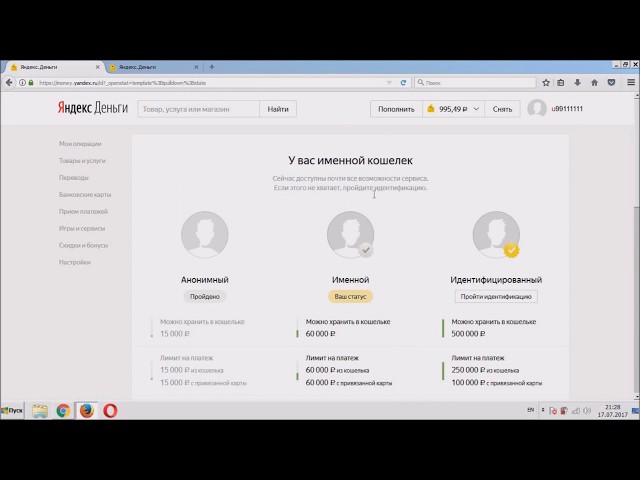The width and height of the screenshot is (640, 480).
Task: Click the yellow verified badge on Идентифицированный
Action: coord(511,250)
